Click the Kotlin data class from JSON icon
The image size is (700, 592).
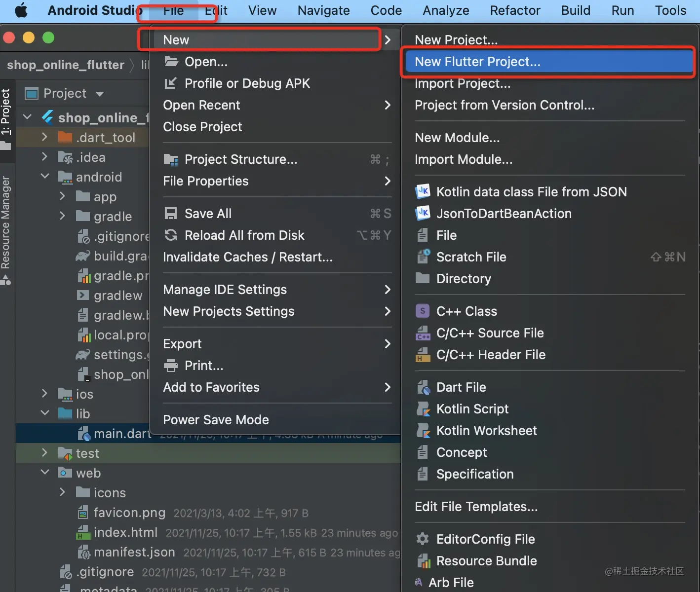click(423, 191)
